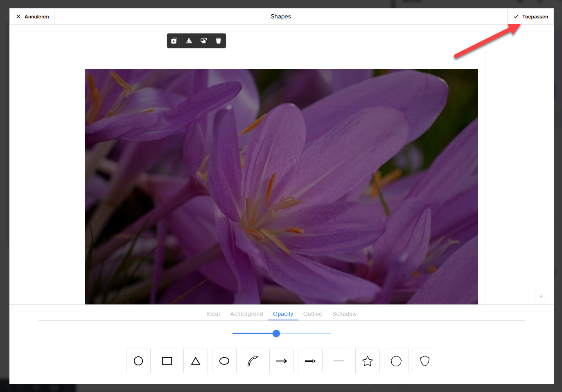The image size is (562, 392).
Task: Choose the solid arrow shape
Action: (282, 361)
